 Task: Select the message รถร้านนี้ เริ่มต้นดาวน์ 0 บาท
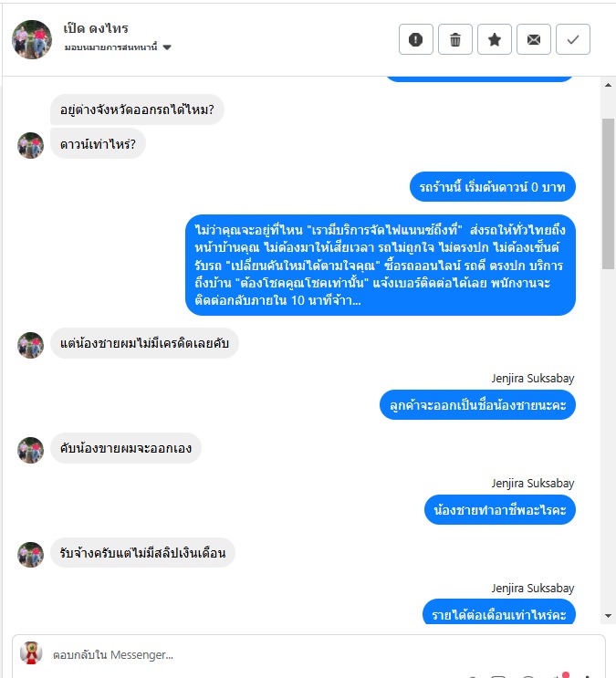click(x=492, y=187)
